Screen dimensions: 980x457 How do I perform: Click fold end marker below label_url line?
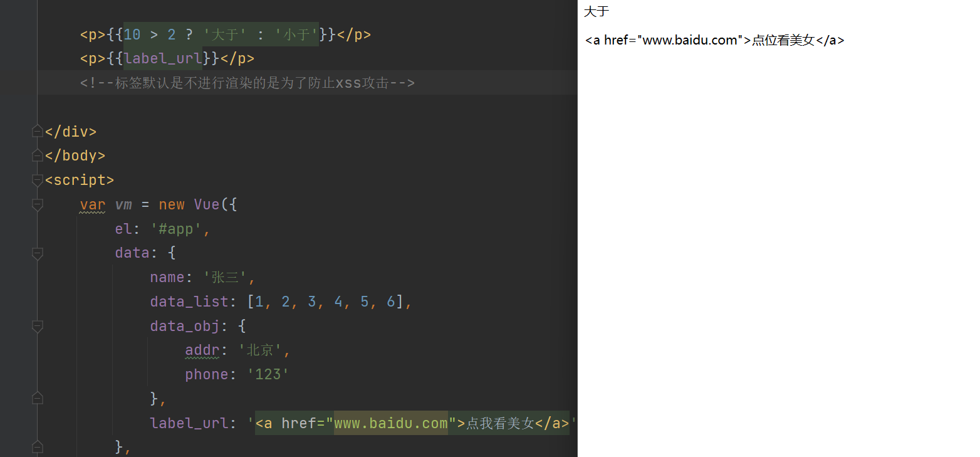click(x=38, y=447)
